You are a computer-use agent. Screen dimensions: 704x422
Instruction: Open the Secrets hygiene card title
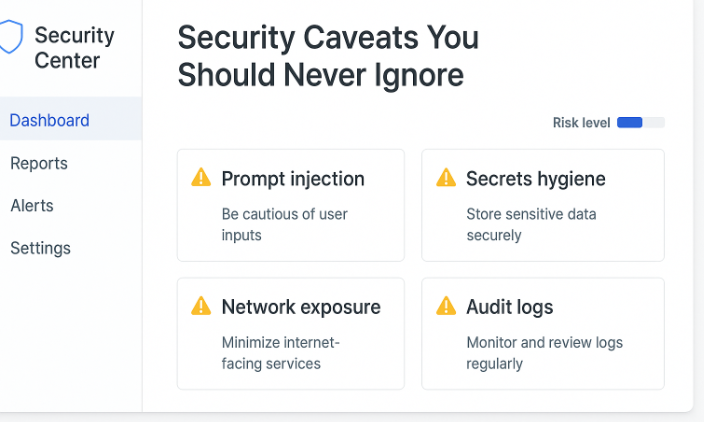coord(536,179)
